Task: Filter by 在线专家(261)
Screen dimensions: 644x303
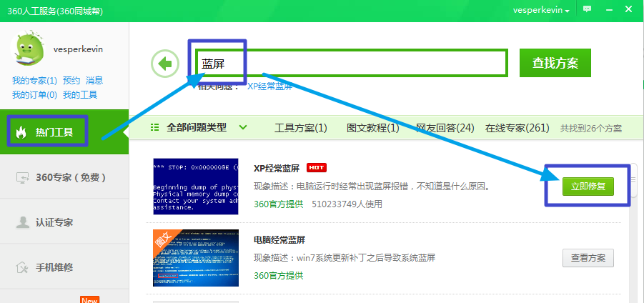Action: point(517,128)
